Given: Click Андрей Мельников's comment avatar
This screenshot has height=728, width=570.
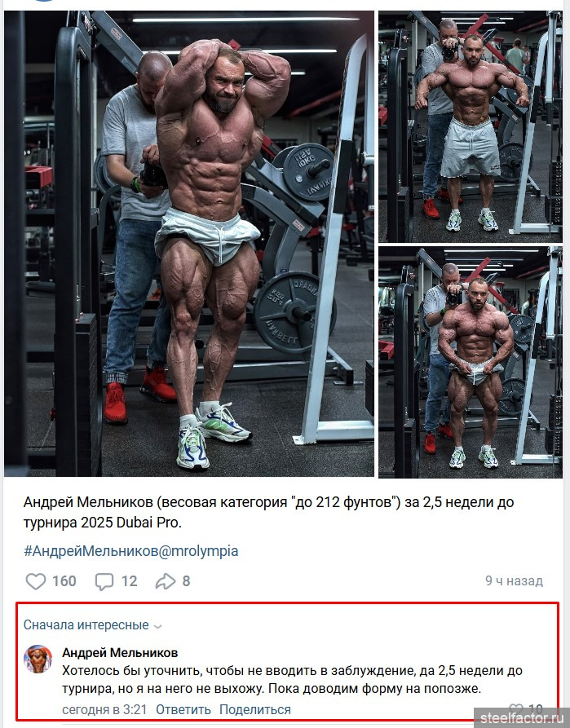Looking at the screenshot, I should (38, 659).
